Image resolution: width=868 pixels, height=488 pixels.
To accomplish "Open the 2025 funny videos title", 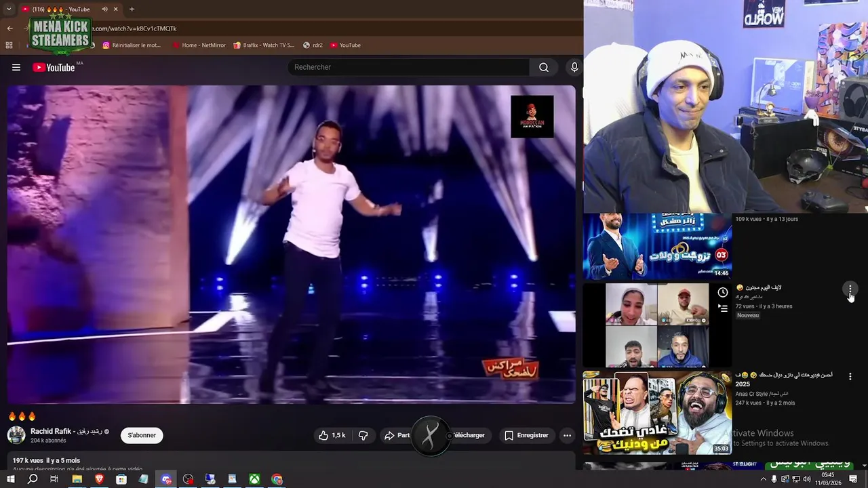I will point(784,379).
